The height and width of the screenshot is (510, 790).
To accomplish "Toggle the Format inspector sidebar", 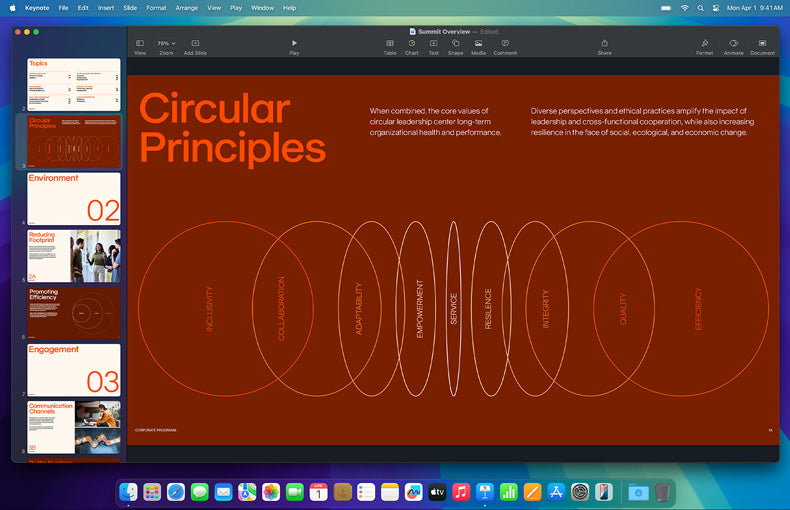I will point(704,44).
